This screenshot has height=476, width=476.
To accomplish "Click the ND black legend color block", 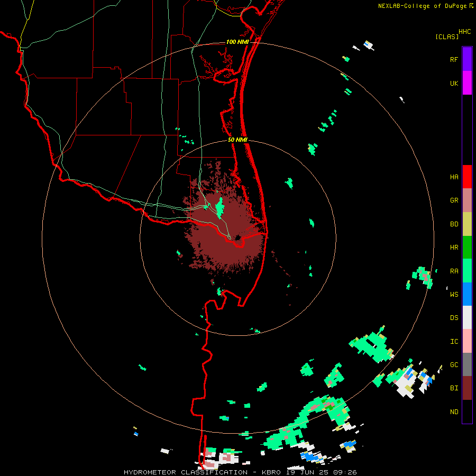I will pyautogui.click(x=467, y=411).
